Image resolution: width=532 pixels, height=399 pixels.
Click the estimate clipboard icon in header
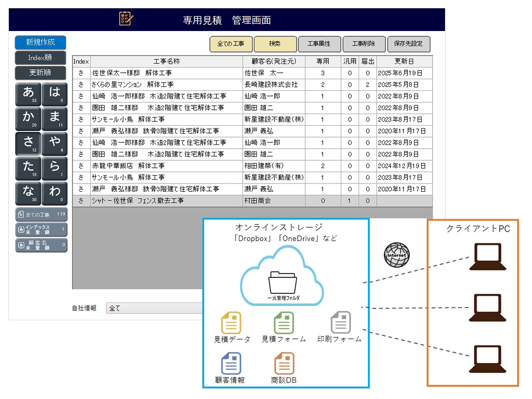(126, 19)
